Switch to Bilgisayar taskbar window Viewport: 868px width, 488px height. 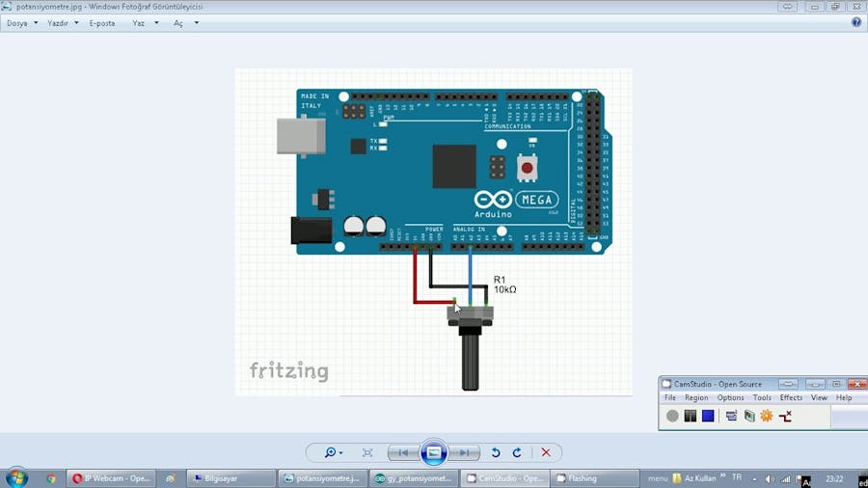click(x=231, y=478)
